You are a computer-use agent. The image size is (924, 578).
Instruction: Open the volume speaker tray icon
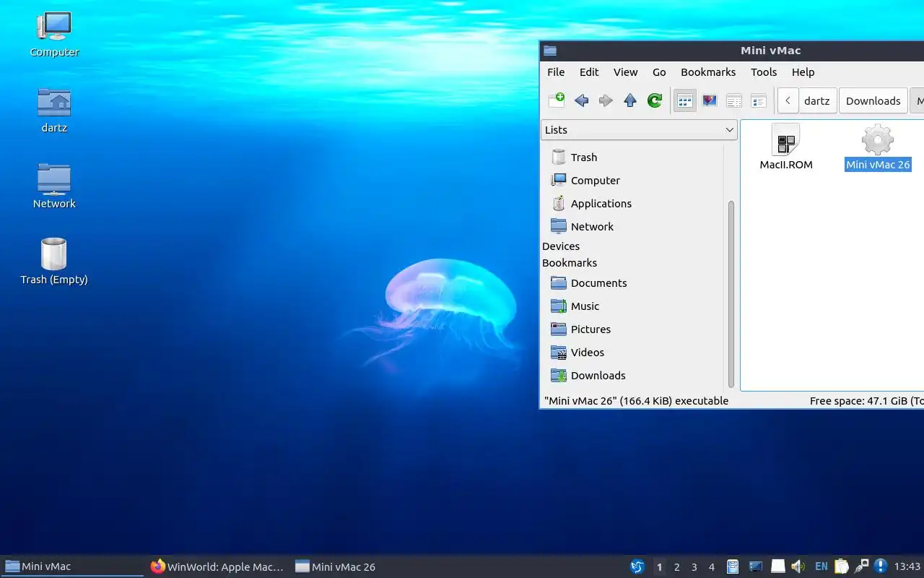pos(798,566)
